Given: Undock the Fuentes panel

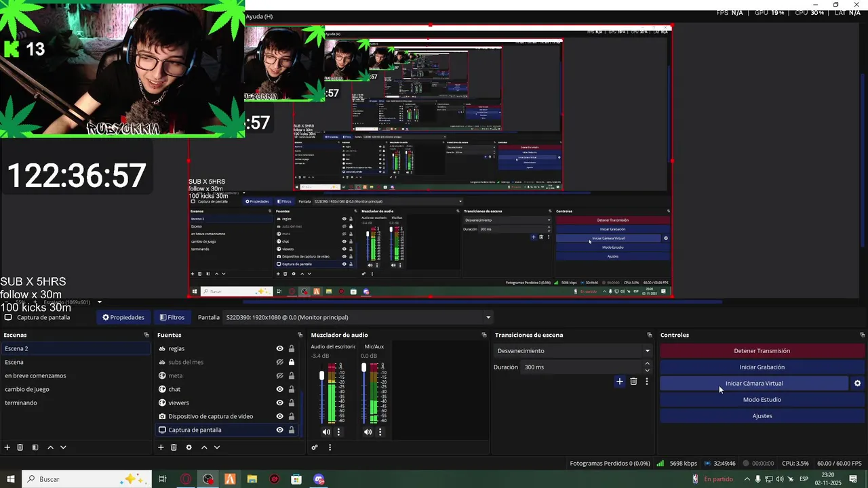Looking at the screenshot, I should tap(300, 335).
